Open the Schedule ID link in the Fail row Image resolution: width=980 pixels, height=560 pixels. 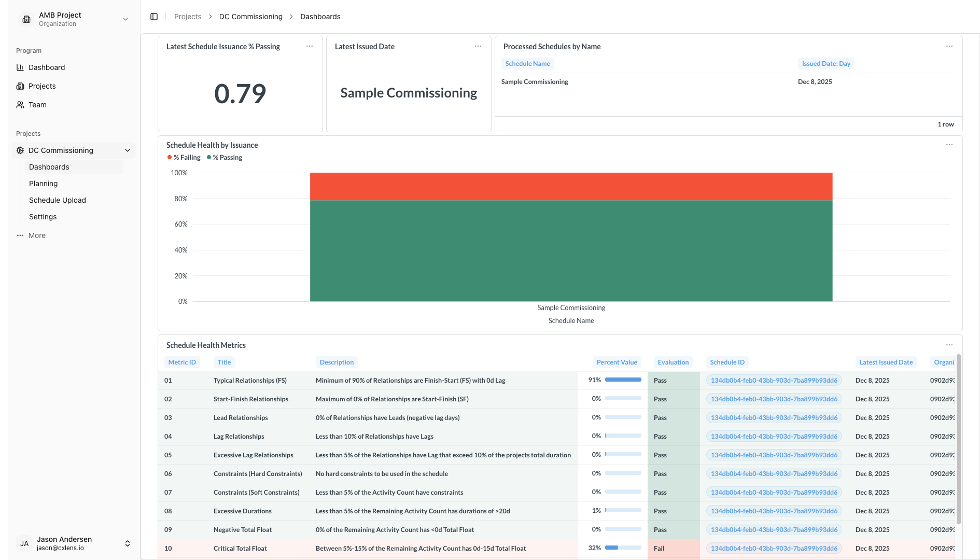pyautogui.click(x=774, y=548)
